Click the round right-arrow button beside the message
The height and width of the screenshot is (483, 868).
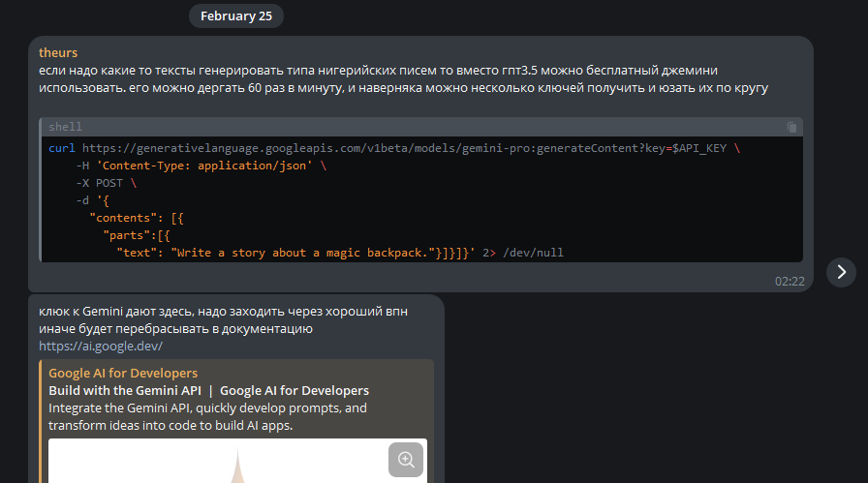click(841, 272)
